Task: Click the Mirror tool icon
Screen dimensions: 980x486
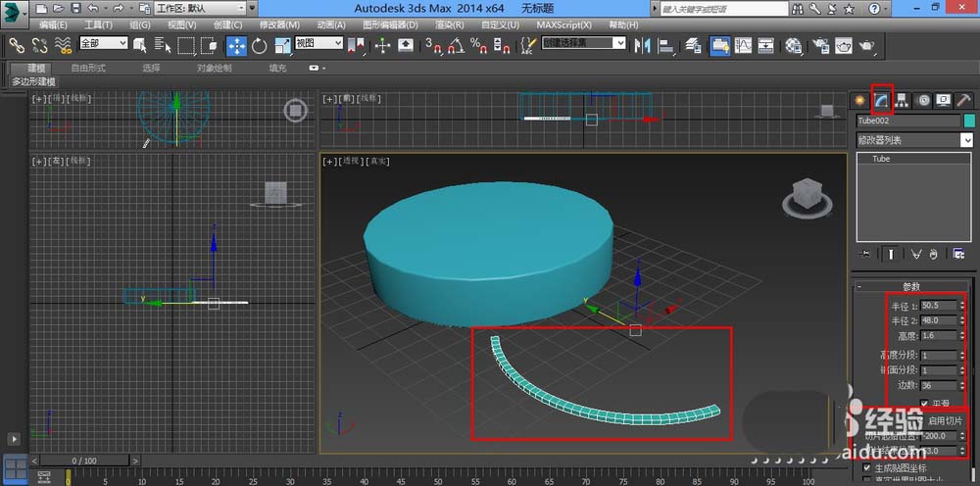Action: pos(642,46)
